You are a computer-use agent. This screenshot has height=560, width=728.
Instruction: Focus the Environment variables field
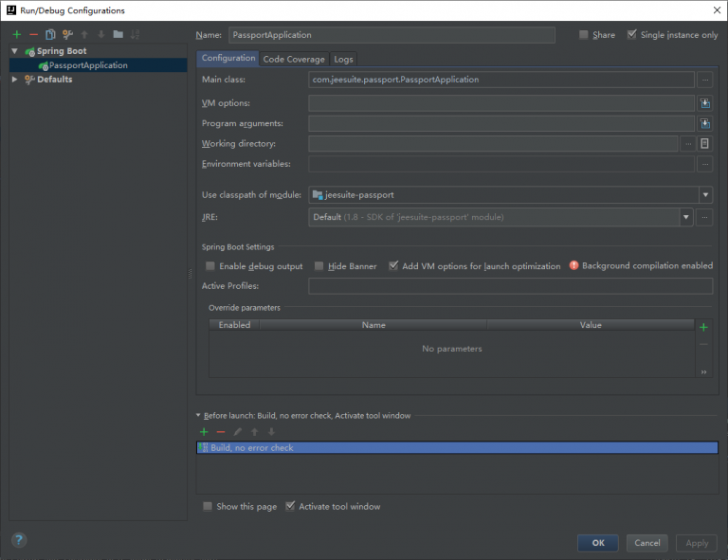(501, 164)
